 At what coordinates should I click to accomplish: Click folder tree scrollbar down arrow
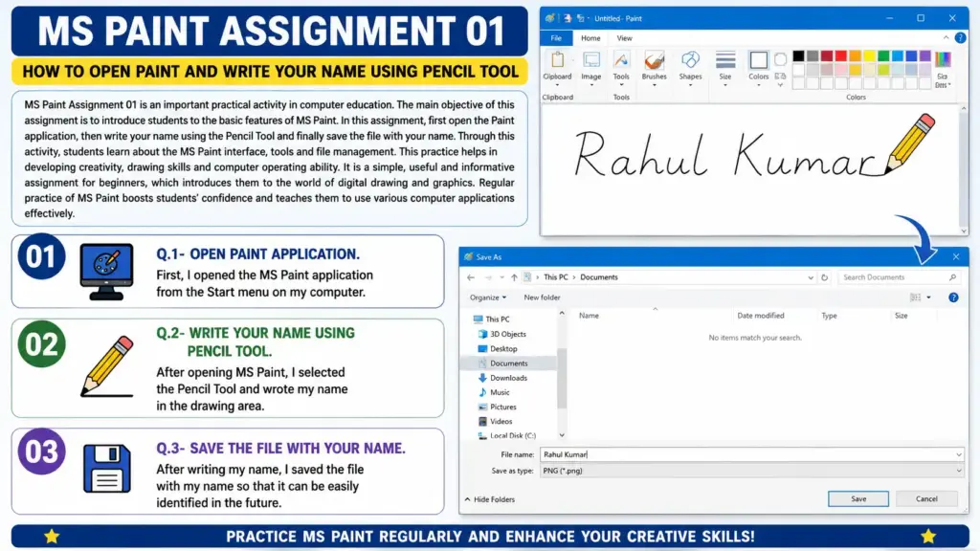[x=561, y=435]
